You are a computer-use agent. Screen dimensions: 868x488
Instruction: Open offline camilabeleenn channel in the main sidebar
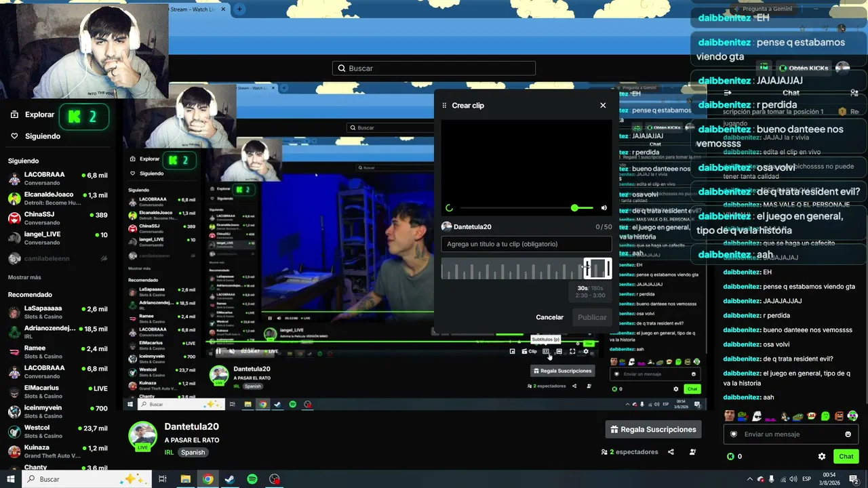(58, 258)
